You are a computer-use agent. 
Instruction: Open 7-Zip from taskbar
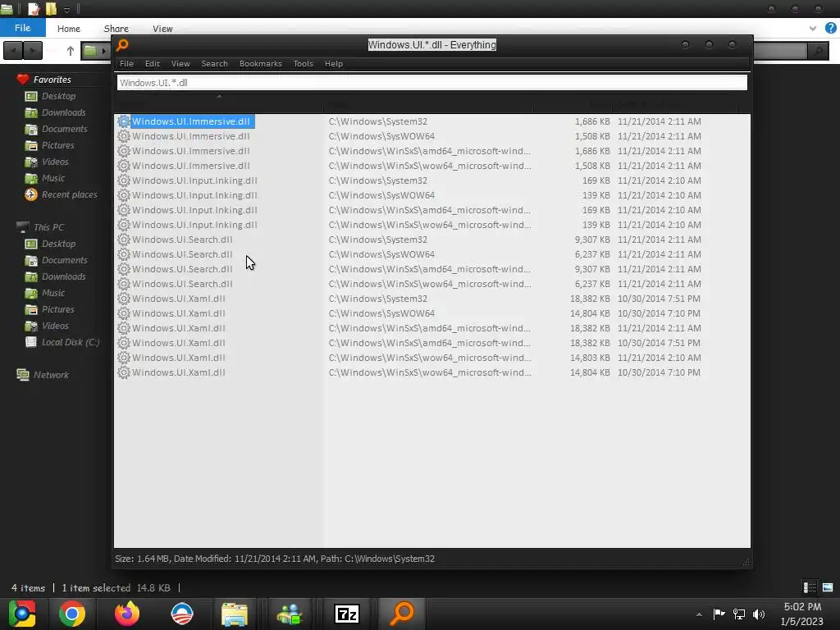coord(347,614)
